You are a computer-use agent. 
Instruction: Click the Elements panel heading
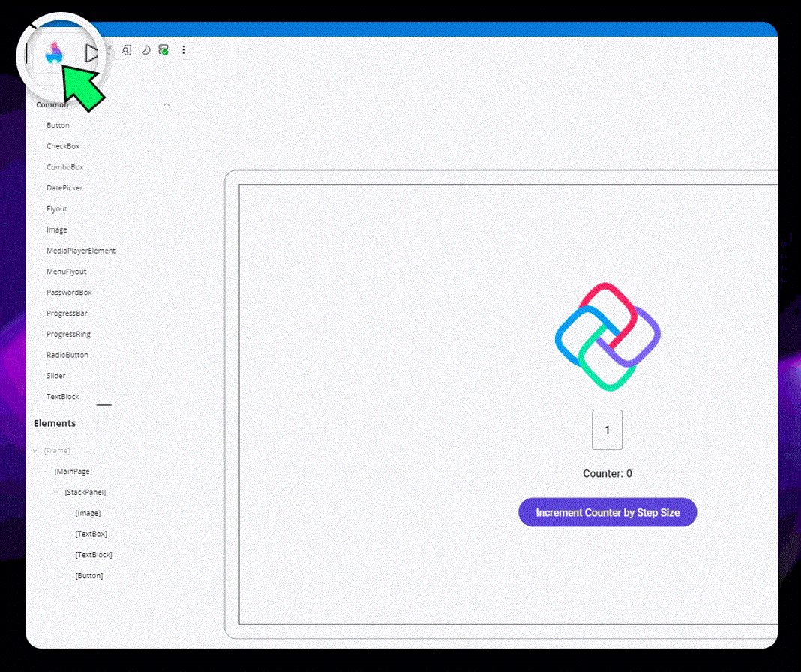[x=55, y=423]
